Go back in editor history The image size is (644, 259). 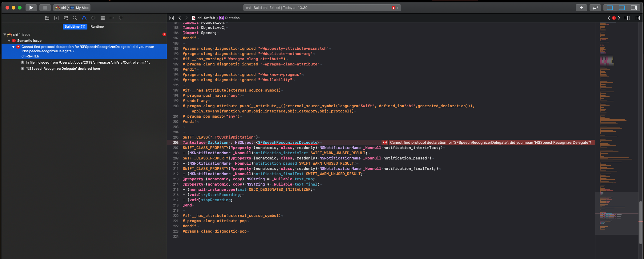[179, 18]
